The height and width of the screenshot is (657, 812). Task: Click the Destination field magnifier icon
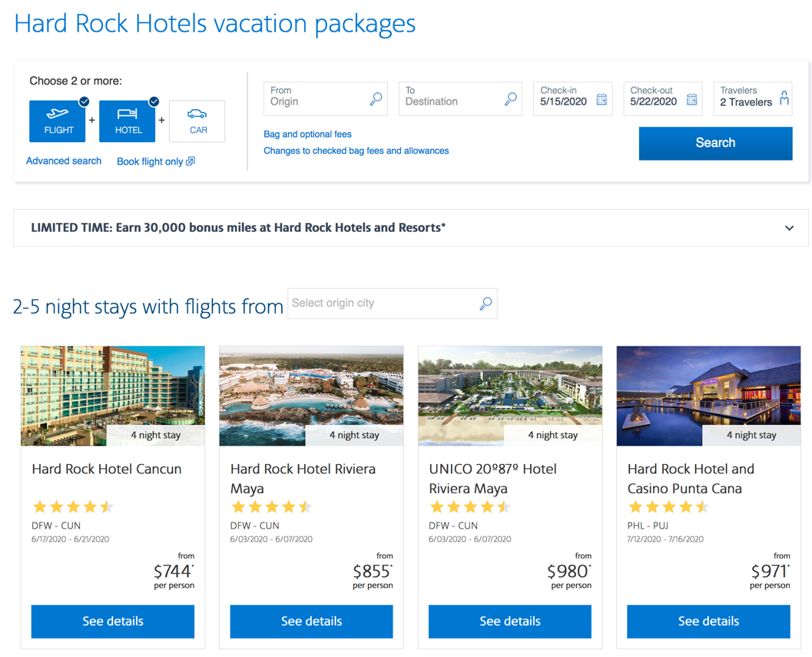click(x=510, y=99)
